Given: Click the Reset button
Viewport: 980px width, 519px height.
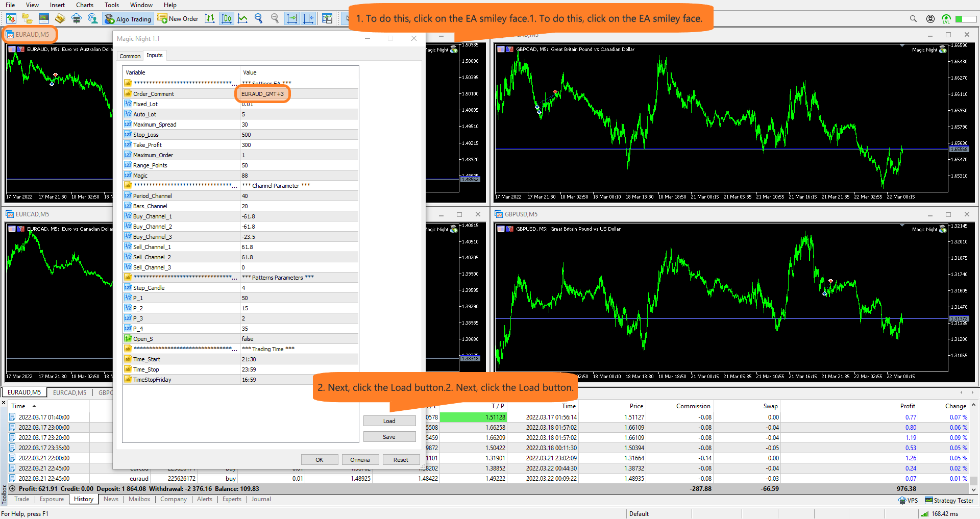Looking at the screenshot, I should [x=401, y=460].
